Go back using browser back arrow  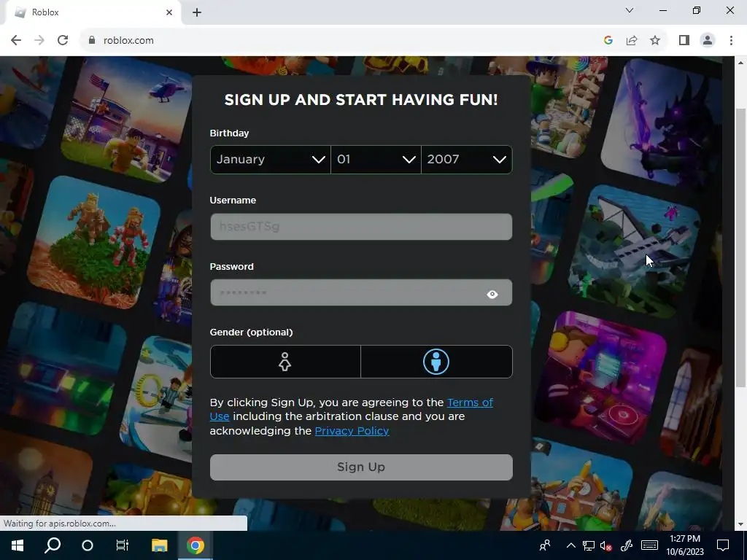[16, 41]
